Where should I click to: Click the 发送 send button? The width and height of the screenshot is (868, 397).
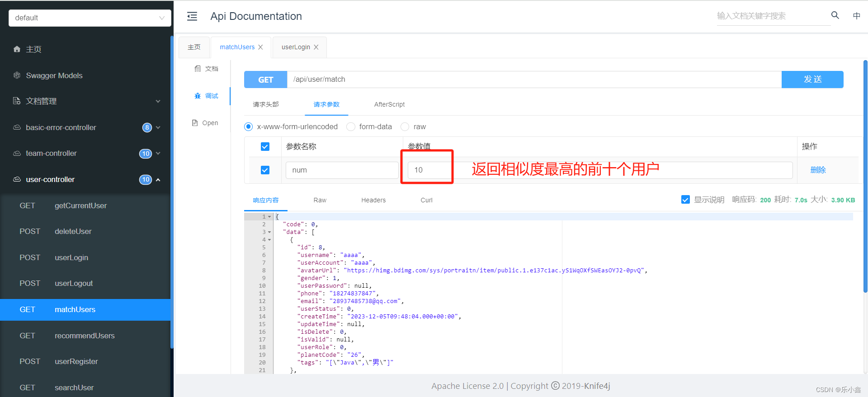pyautogui.click(x=812, y=79)
